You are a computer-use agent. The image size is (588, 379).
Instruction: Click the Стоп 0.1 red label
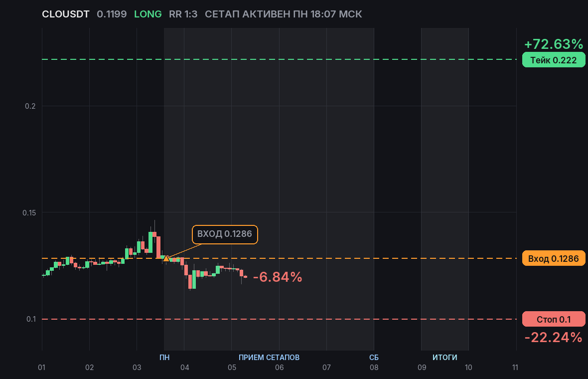click(x=554, y=319)
